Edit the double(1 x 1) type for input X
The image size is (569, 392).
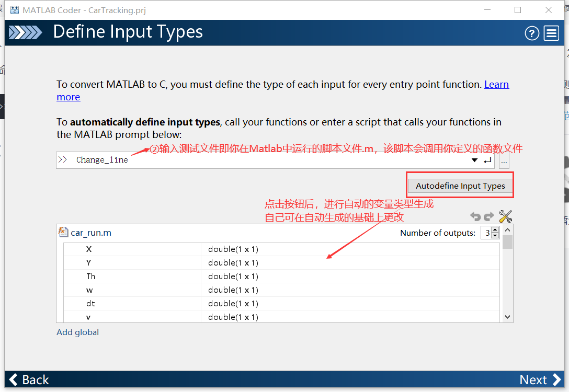coord(234,249)
